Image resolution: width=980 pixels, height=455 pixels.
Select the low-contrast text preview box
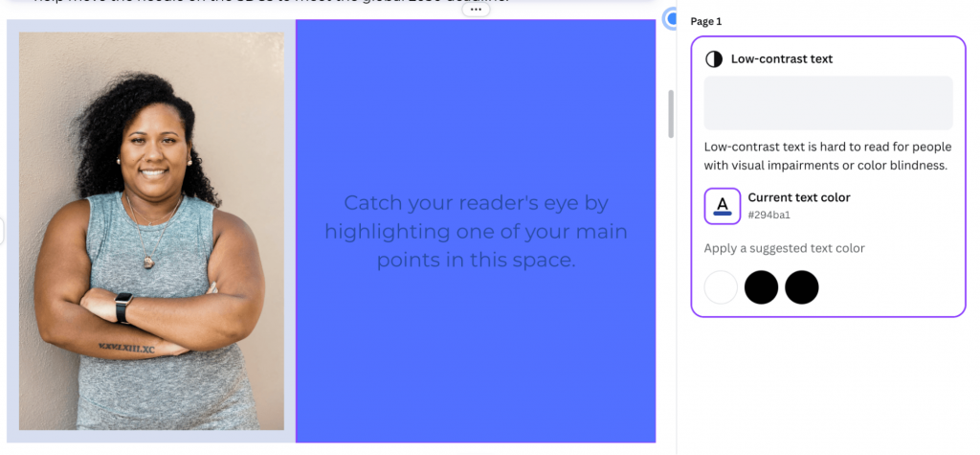[828, 102]
